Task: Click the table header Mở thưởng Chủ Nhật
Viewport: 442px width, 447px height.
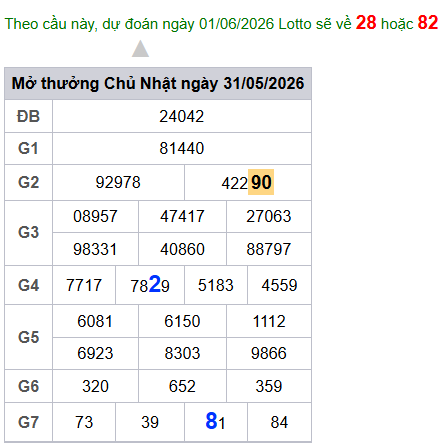Action: [x=158, y=83]
